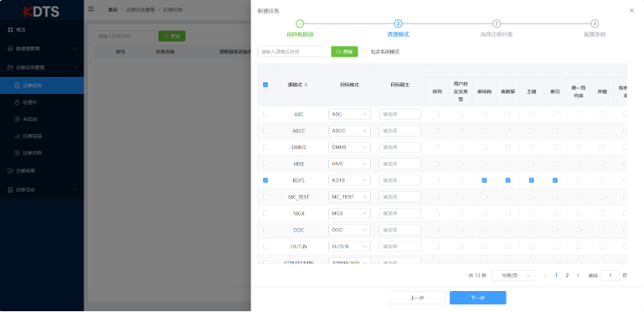Image resolution: width=644 pixels, height=312 pixels.
Task: Click the KDTS logo
Action: point(41,11)
